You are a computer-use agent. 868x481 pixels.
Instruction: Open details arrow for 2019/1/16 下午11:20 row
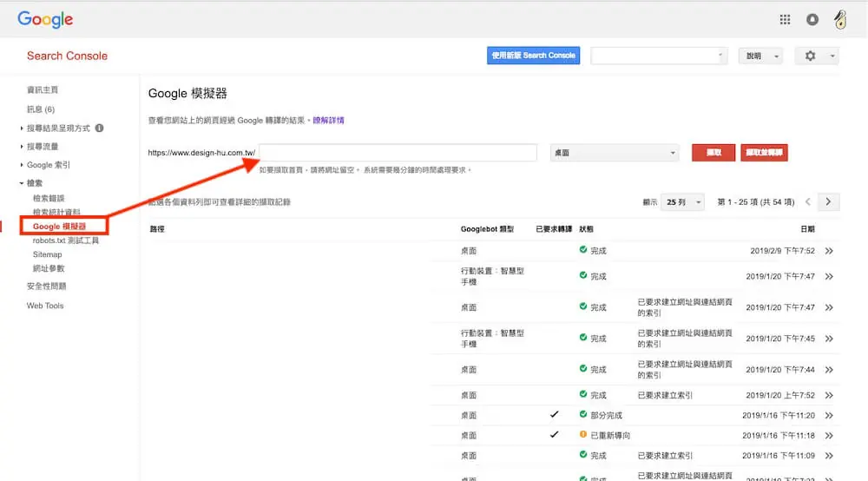coord(829,415)
